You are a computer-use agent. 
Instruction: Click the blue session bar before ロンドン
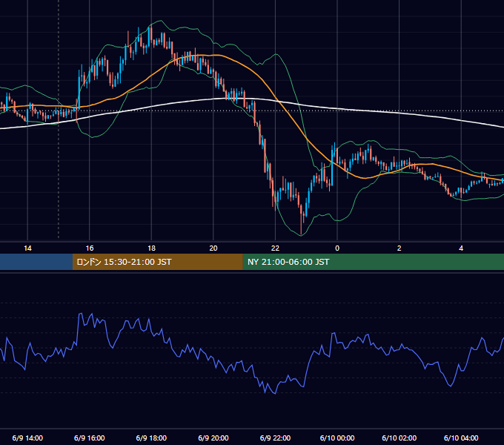(x=36, y=262)
